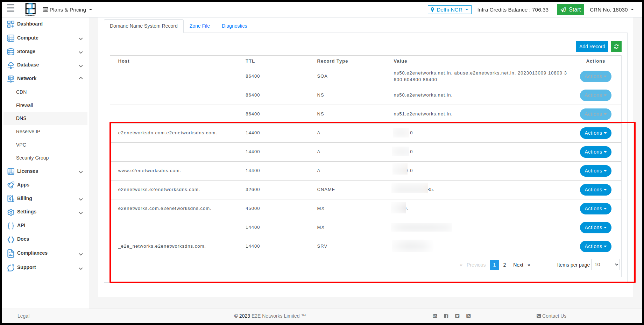Go to page 2 of records
The height and width of the screenshot is (325, 644).
click(504, 265)
